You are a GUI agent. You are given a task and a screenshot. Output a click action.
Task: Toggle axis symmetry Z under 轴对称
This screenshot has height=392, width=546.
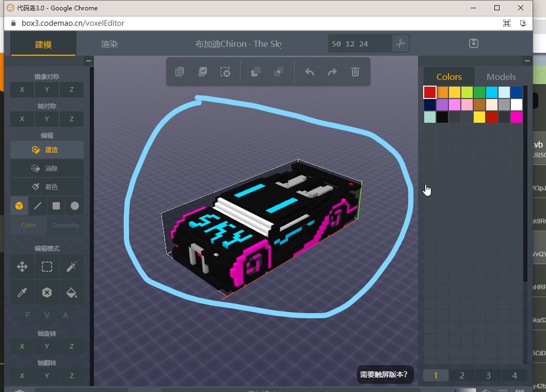72,119
